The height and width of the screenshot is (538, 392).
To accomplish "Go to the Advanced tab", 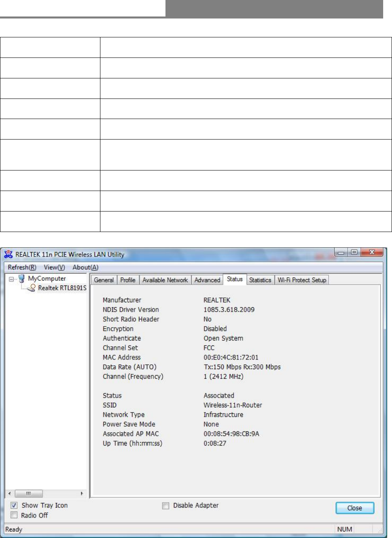I will [207, 280].
